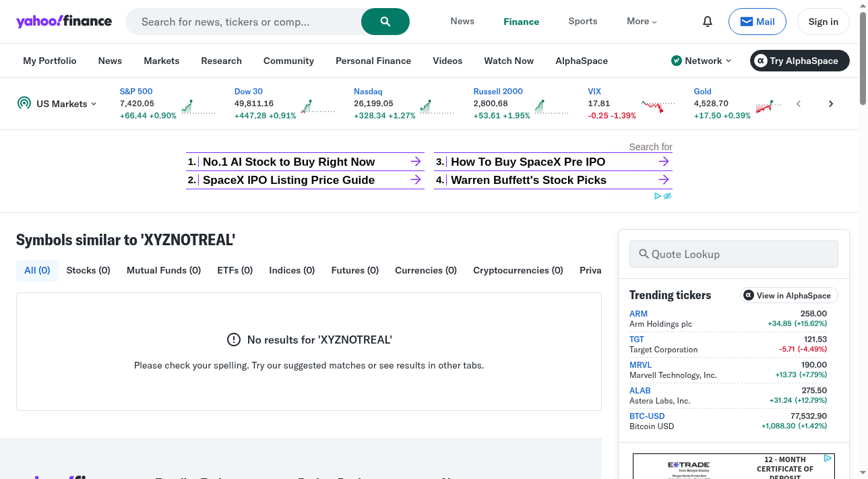Open the MRVL trending ticker
Image resolution: width=868 pixels, height=479 pixels.
pyautogui.click(x=641, y=365)
